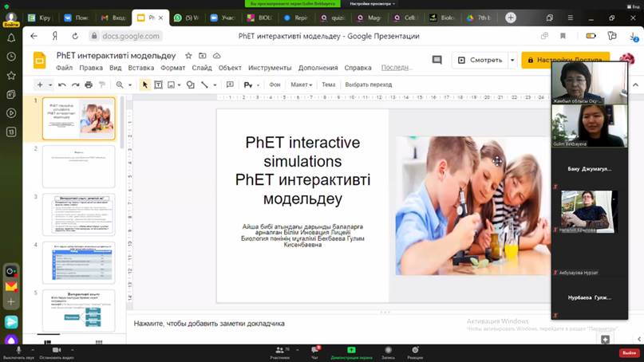Click the Фон background button
Viewport: 644px width, 362px height.
275,85
